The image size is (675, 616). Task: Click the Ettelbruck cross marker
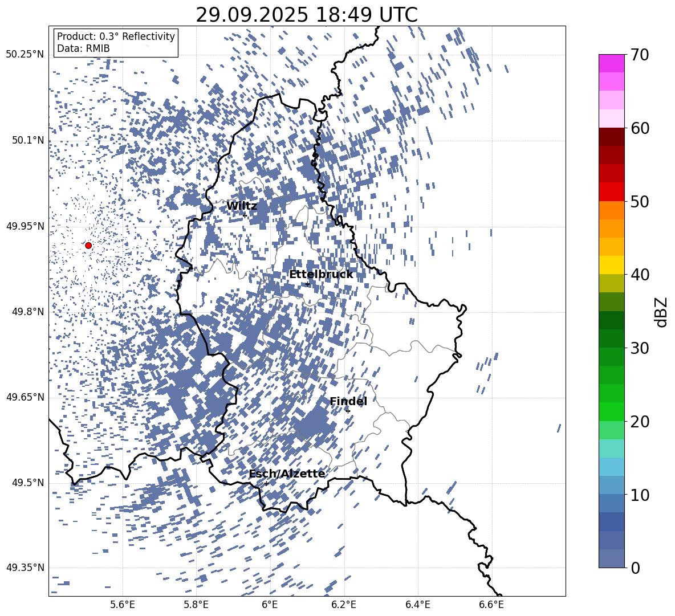click(x=307, y=284)
